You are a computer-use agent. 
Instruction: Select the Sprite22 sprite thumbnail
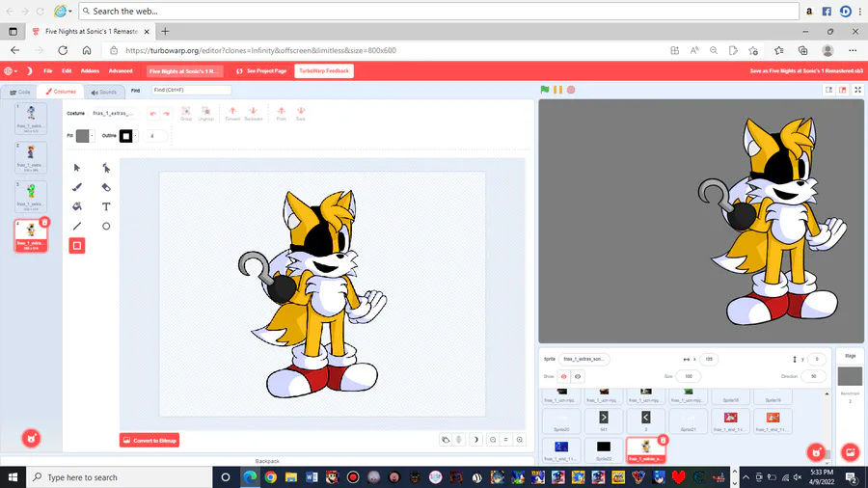click(x=604, y=449)
